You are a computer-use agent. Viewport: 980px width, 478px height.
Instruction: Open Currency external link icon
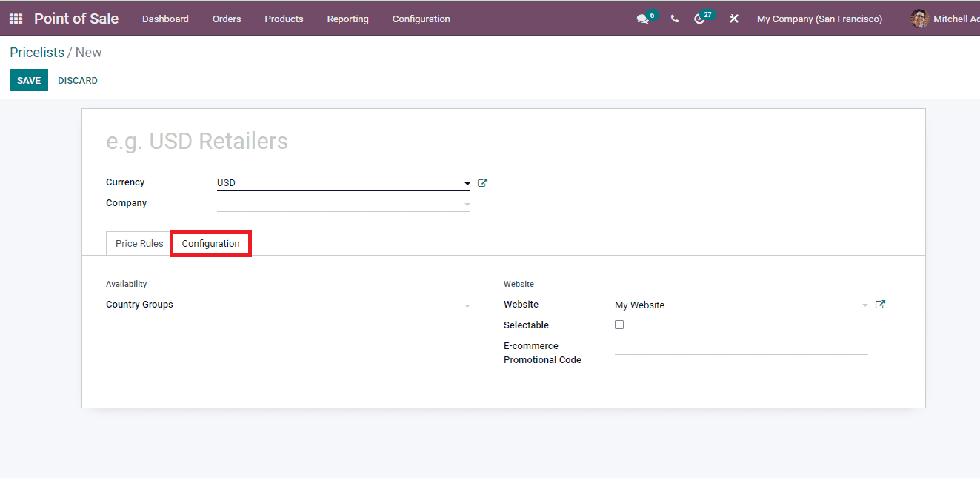pyautogui.click(x=482, y=183)
